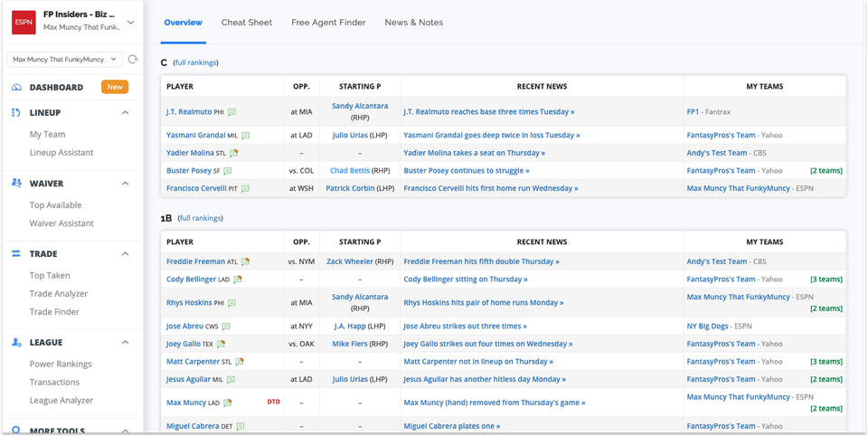Open J.A. Happ pitcher link

[x=350, y=327]
